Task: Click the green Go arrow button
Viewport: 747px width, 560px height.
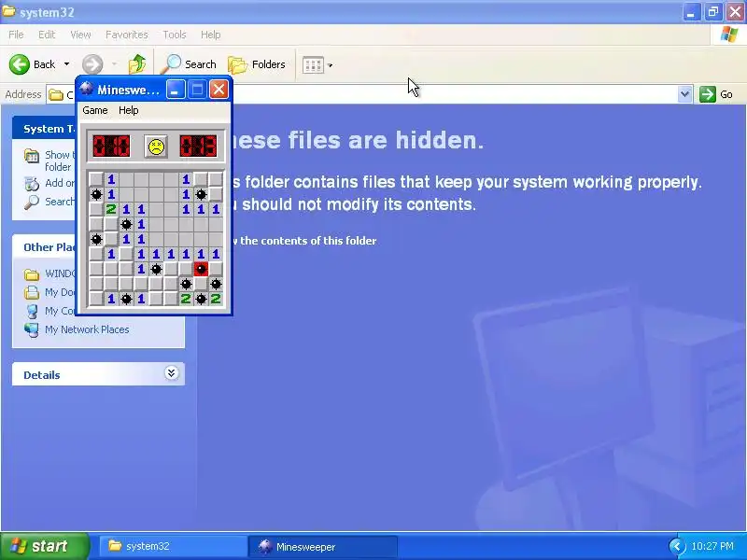Action: tap(708, 94)
